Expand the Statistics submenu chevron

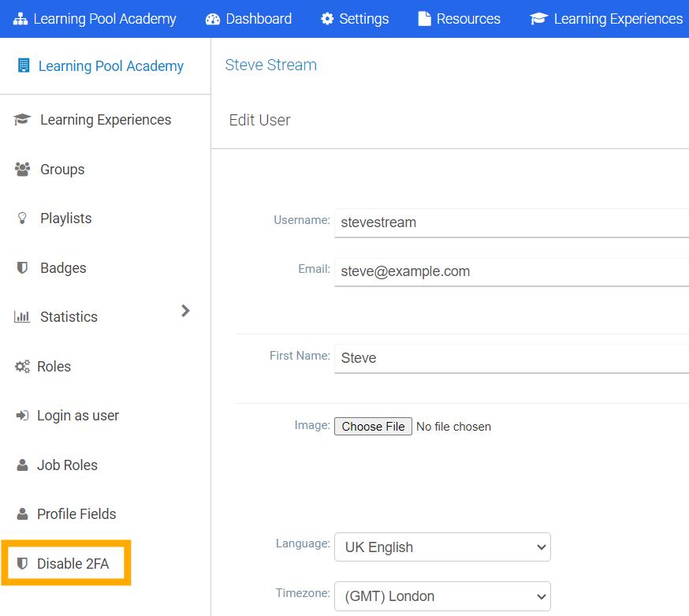click(x=185, y=311)
